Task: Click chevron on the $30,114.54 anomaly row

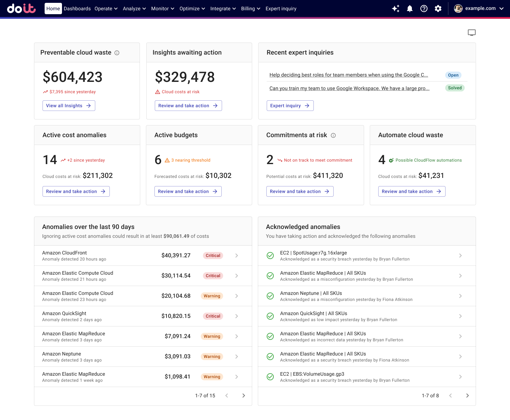Action: pos(237,276)
